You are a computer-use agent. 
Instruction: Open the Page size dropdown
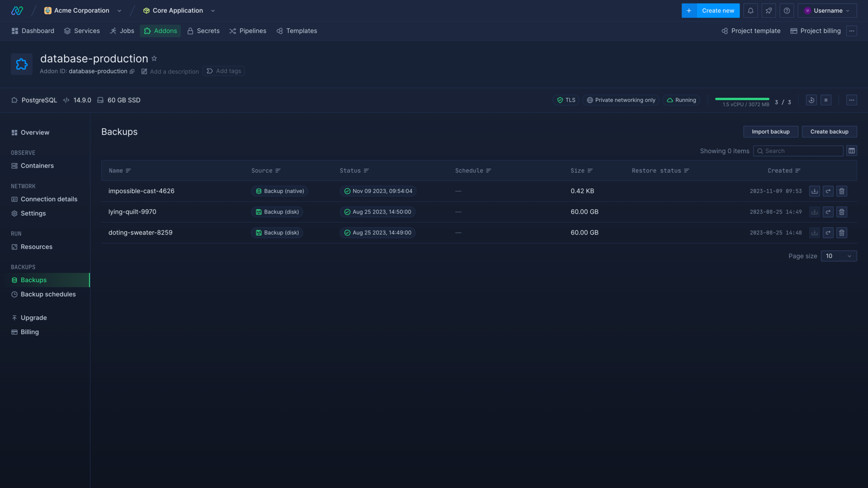[x=839, y=256]
